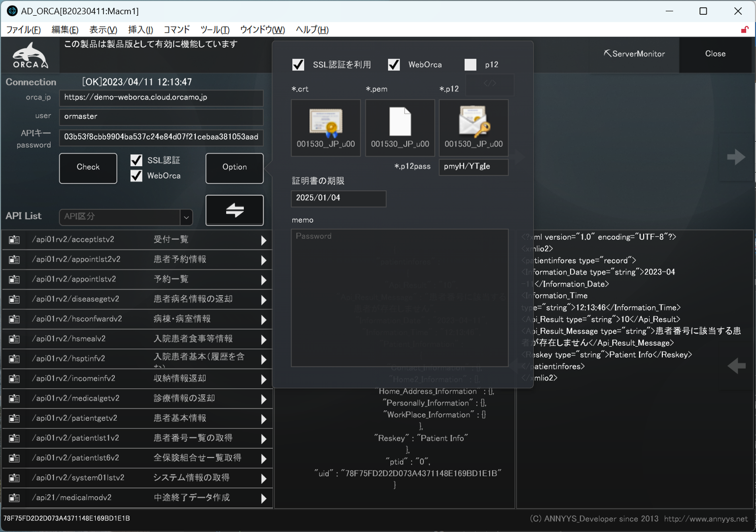This screenshot has height=532, width=756.
Task: Open the ヘルプ(H) menu
Action: [312, 30]
